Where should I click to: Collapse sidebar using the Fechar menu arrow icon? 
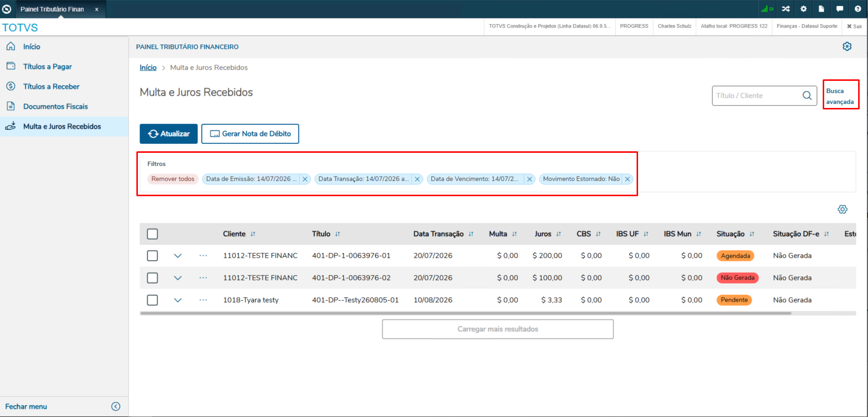click(116, 406)
